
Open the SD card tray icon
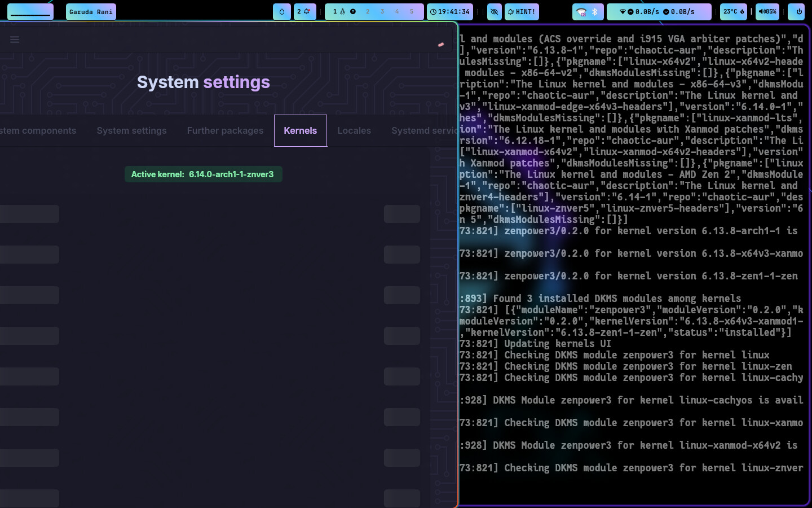click(581, 12)
